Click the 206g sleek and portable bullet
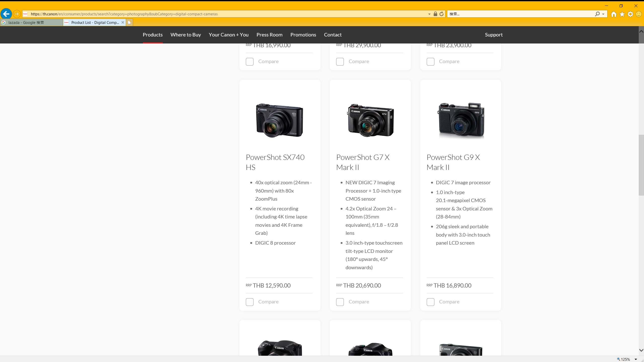This screenshot has height=362, width=644. [463, 235]
